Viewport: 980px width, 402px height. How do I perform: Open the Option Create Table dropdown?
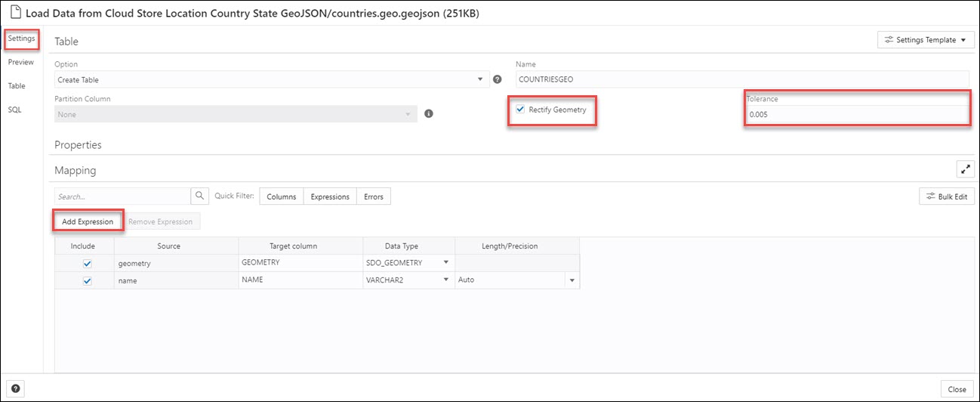(272, 79)
